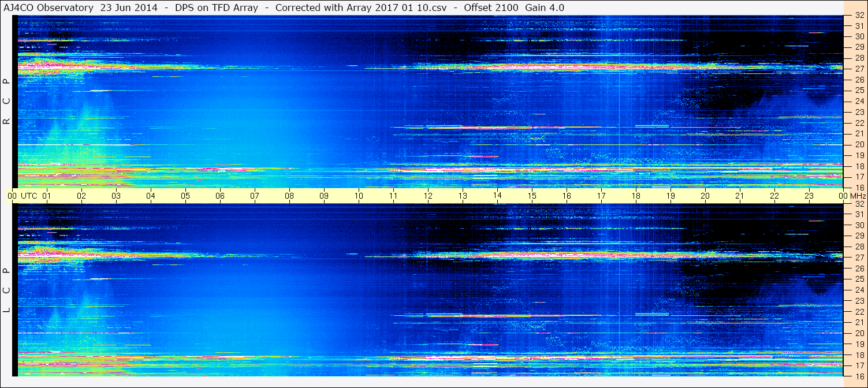Pick the 02 hour marker on the UTC axis
The image size is (868, 388).
tap(81, 196)
